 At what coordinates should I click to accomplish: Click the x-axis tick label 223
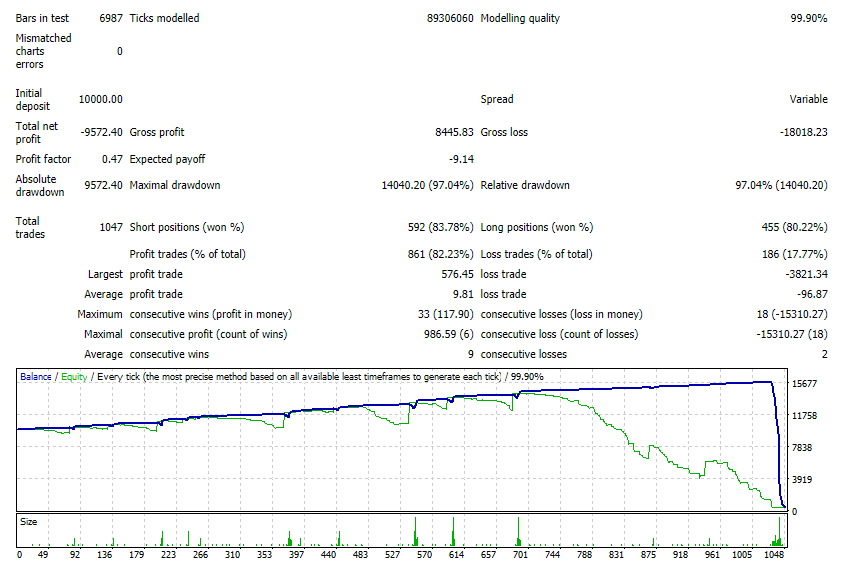tap(168, 554)
